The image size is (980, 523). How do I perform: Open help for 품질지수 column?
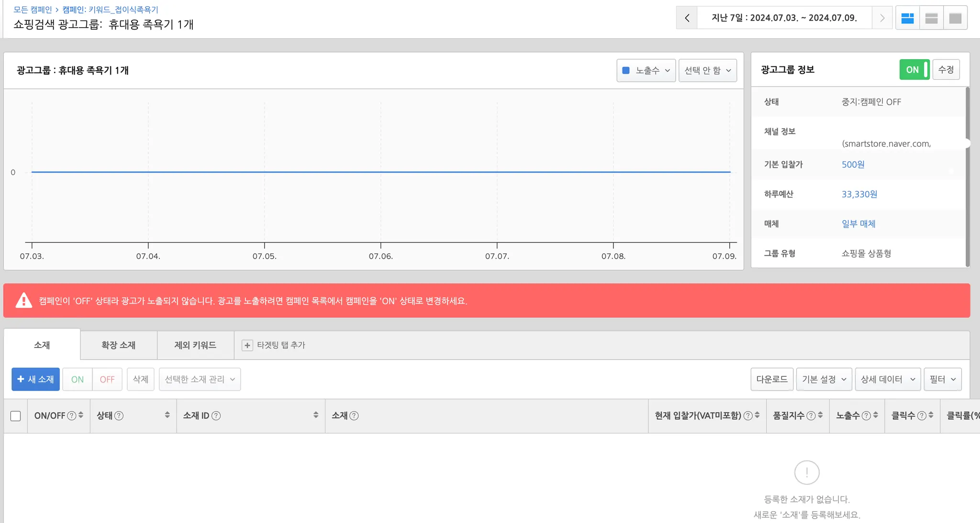811,416
